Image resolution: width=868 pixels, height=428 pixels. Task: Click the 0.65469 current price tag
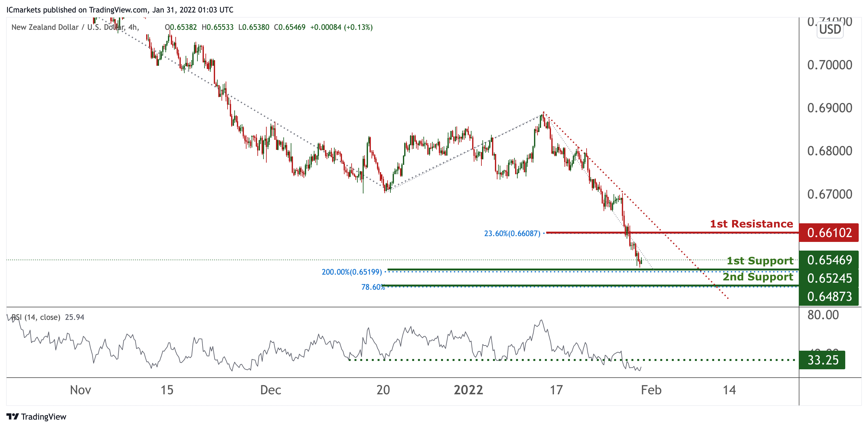pos(829,260)
